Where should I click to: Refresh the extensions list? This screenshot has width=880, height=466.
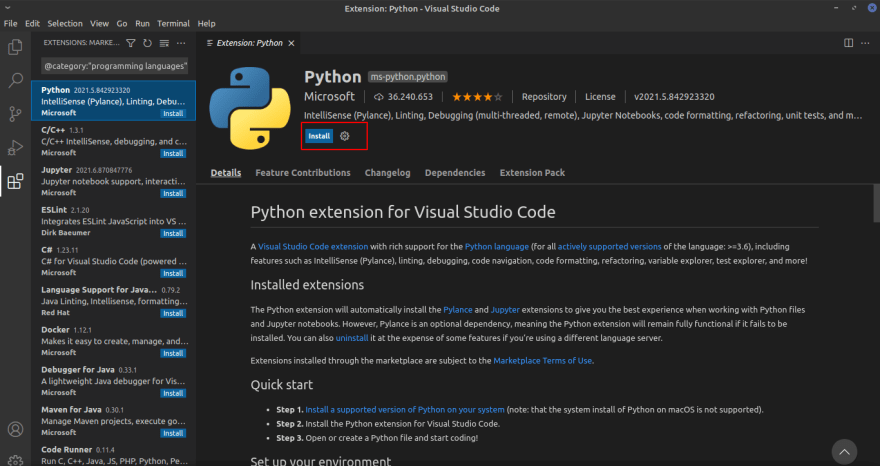[147, 43]
